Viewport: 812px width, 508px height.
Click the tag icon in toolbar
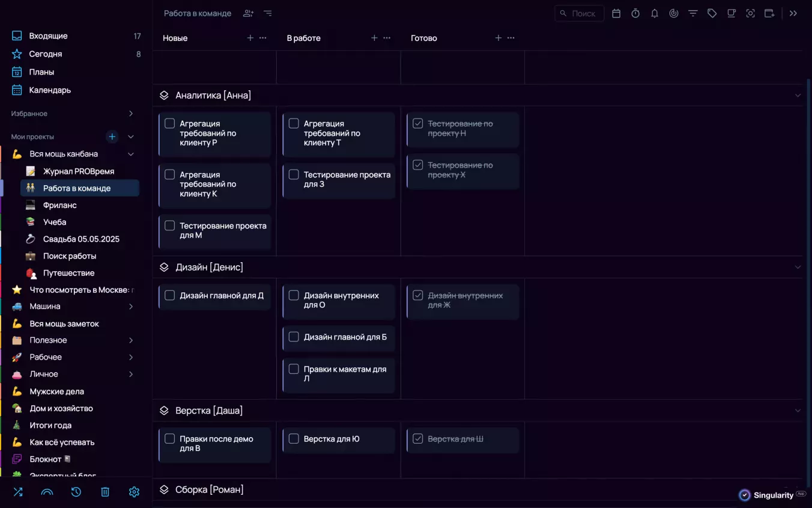[712, 13]
